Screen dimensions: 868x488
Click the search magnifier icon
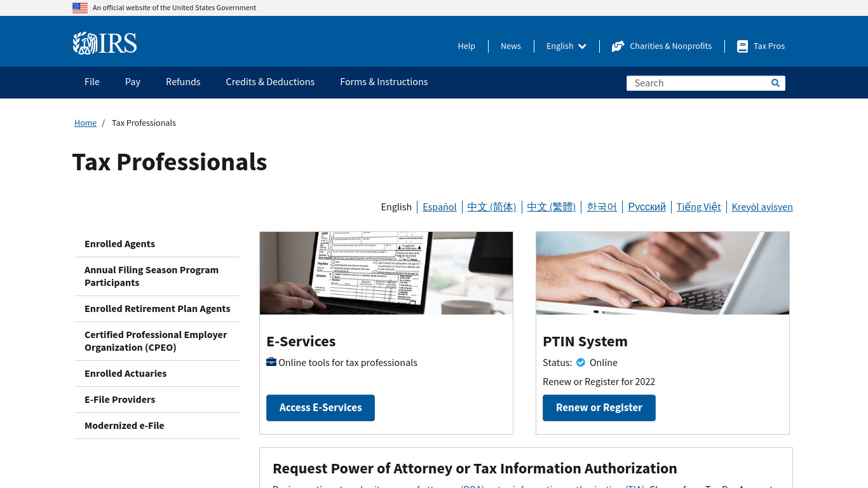click(775, 83)
